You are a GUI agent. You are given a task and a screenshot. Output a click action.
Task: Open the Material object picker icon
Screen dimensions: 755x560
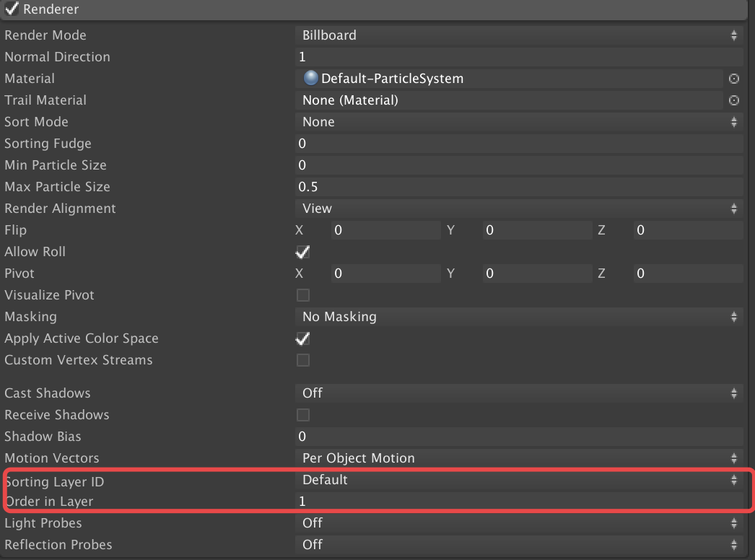tap(733, 79)
